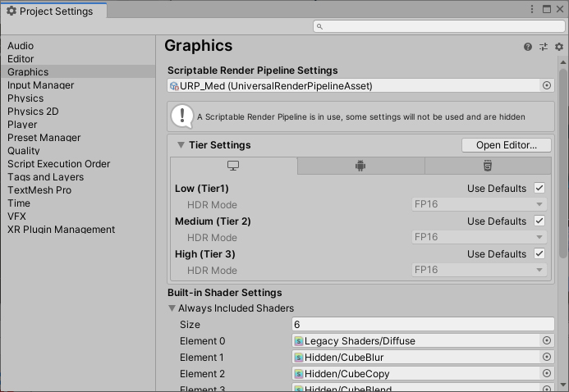Toggle Use Defaults for High (Tier 3)
The image size is (569, 392).
pyautogui.click(x=539, y=254)
